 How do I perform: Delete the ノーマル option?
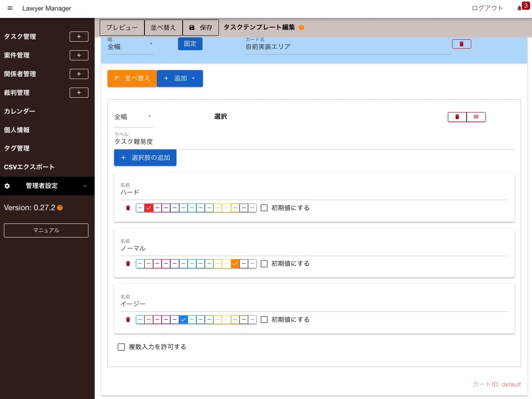point(128,264)
